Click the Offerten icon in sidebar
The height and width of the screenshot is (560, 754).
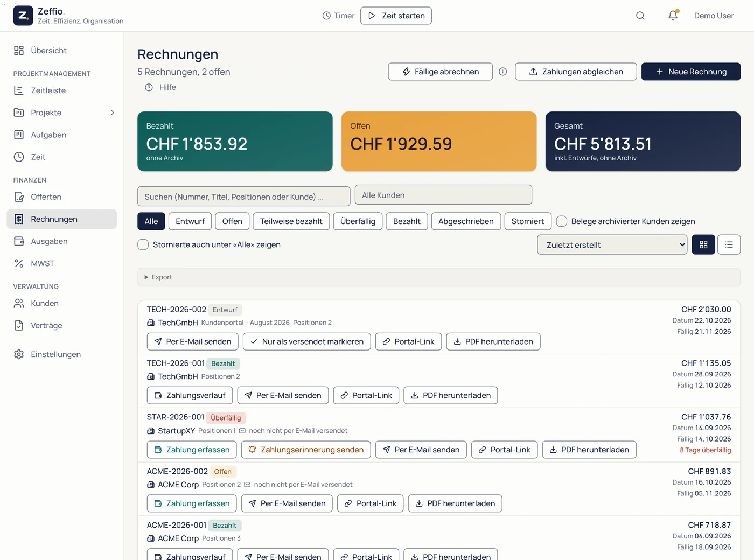[19, 197]
